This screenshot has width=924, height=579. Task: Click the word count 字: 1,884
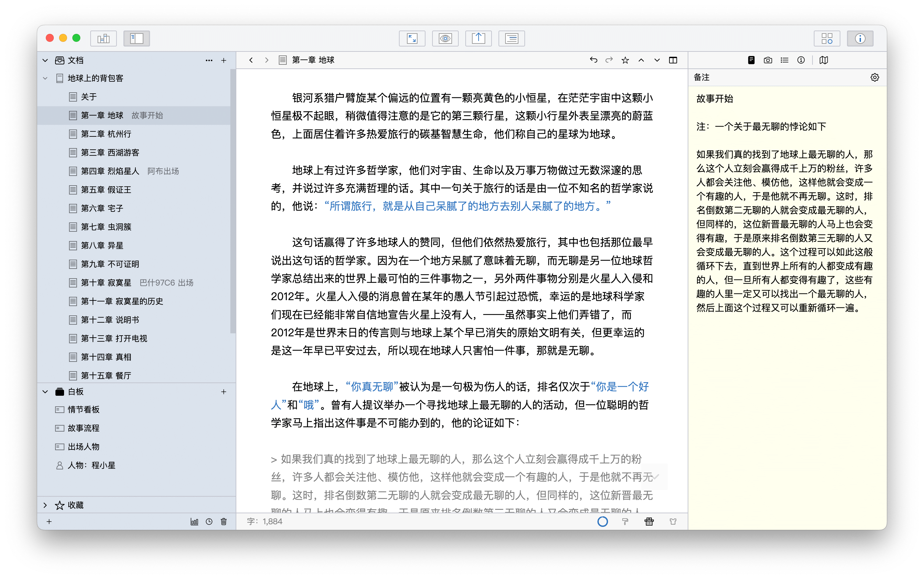(x=265, y=521)
